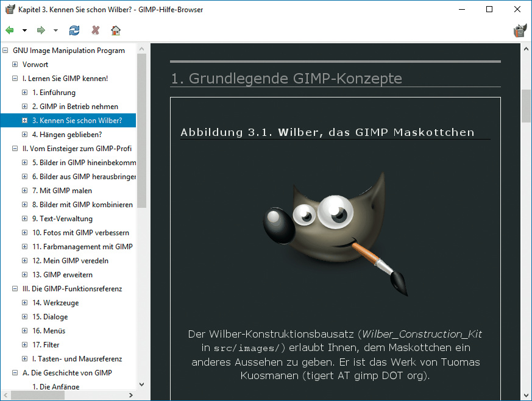Click the content pane scroll-up arrow

pyautogui.click(x=526, y=49)
